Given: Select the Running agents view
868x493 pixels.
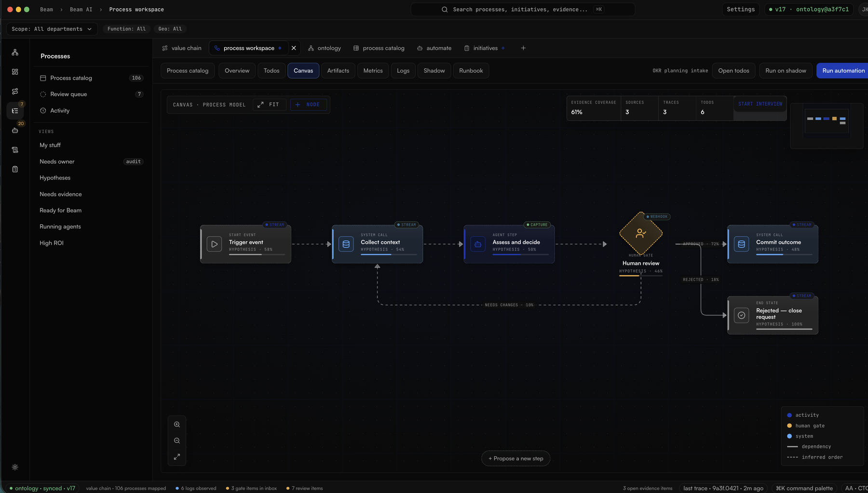Looking at the screenshot, I should coord(91,227).
